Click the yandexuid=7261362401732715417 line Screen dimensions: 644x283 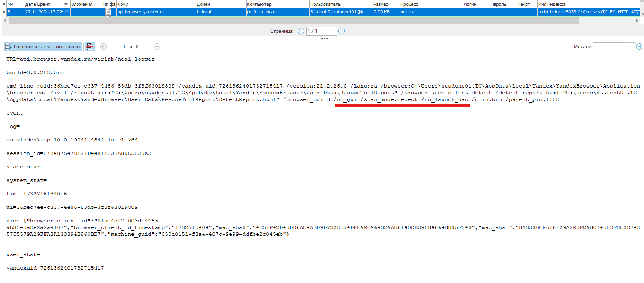[55, 268]
